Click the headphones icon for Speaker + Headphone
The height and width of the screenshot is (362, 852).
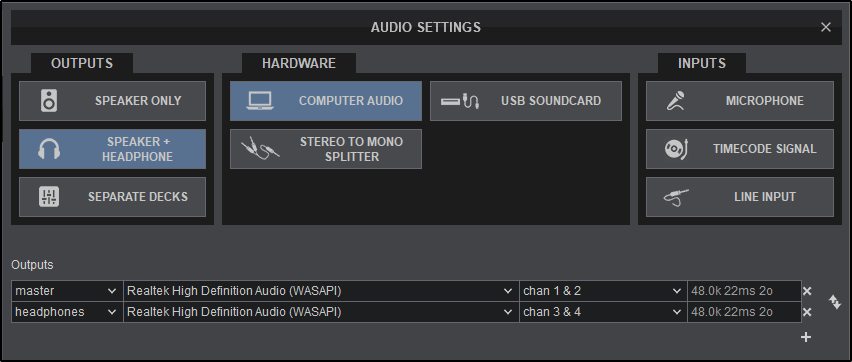click(49, 149)
